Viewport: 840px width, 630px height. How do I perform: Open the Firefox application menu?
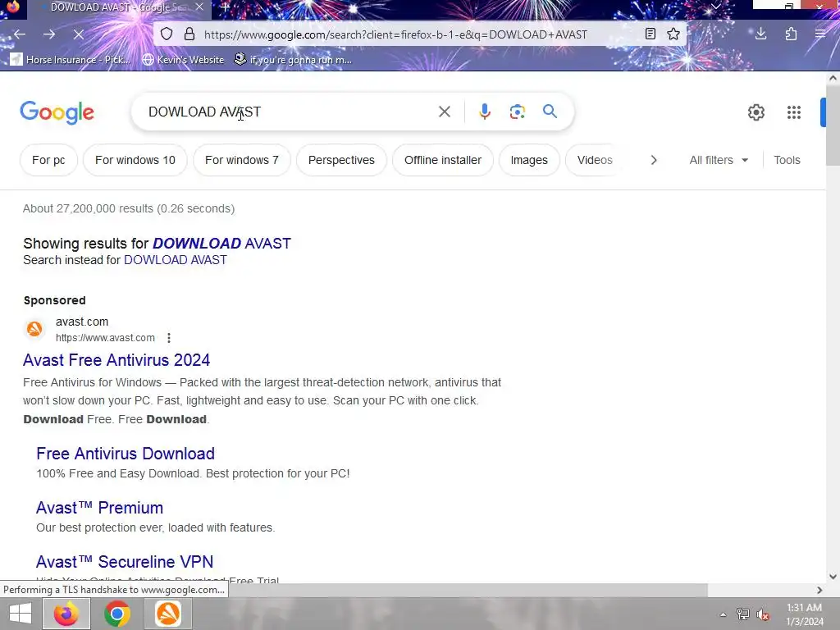point(820,34)
